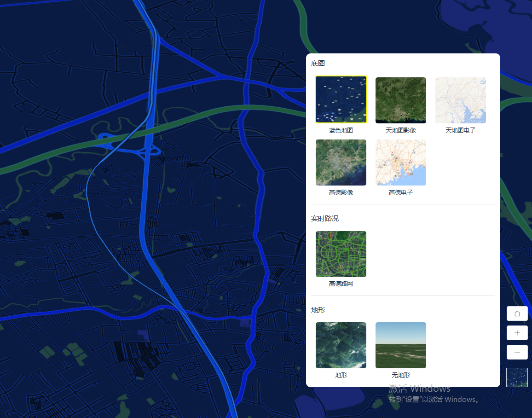Click the home reset view icon

(517, 313)
